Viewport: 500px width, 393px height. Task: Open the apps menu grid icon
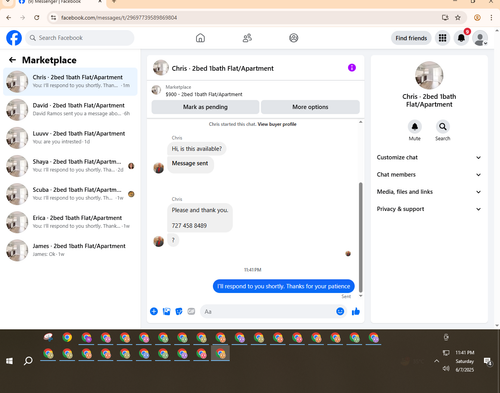point(442,38)
